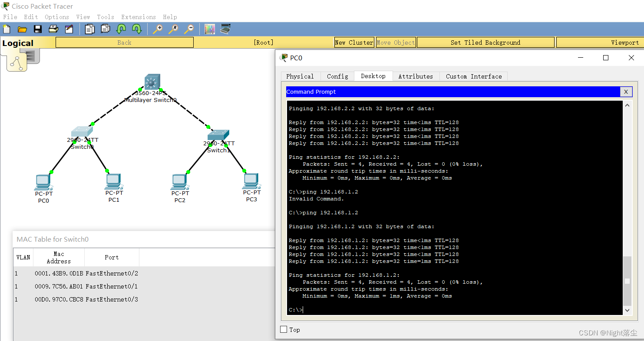The image size is (644, 341).
Task: Switch to the Config tab in PC0
Action: (x=337, y=76)
